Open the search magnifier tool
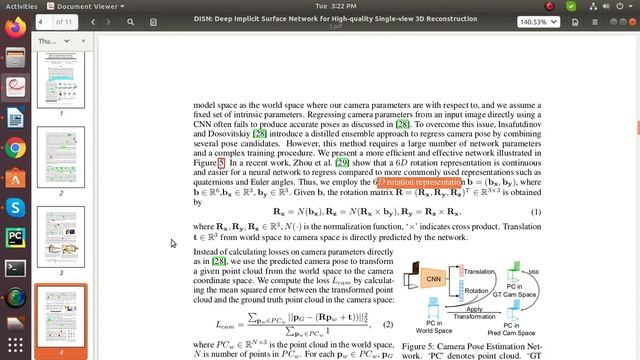This screenshot has width=640, height=360. 131,22
